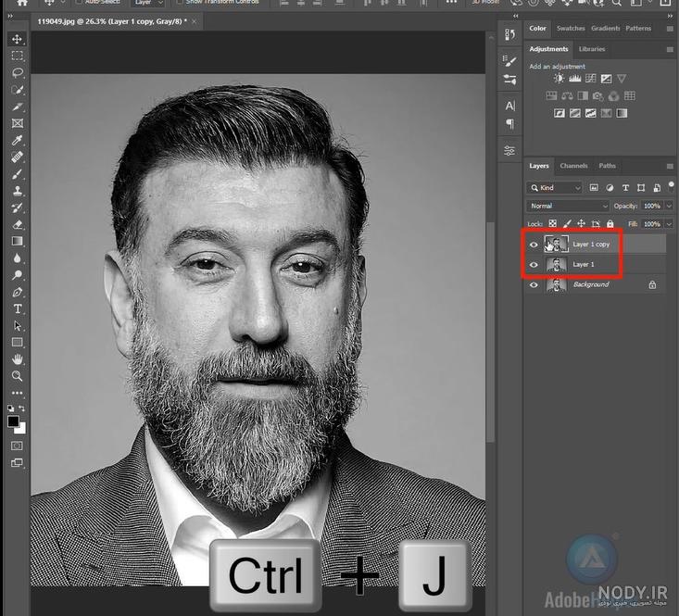Screen dimensions: 679x616
Task: Open the Swatches tab
Action: point(571,28)
